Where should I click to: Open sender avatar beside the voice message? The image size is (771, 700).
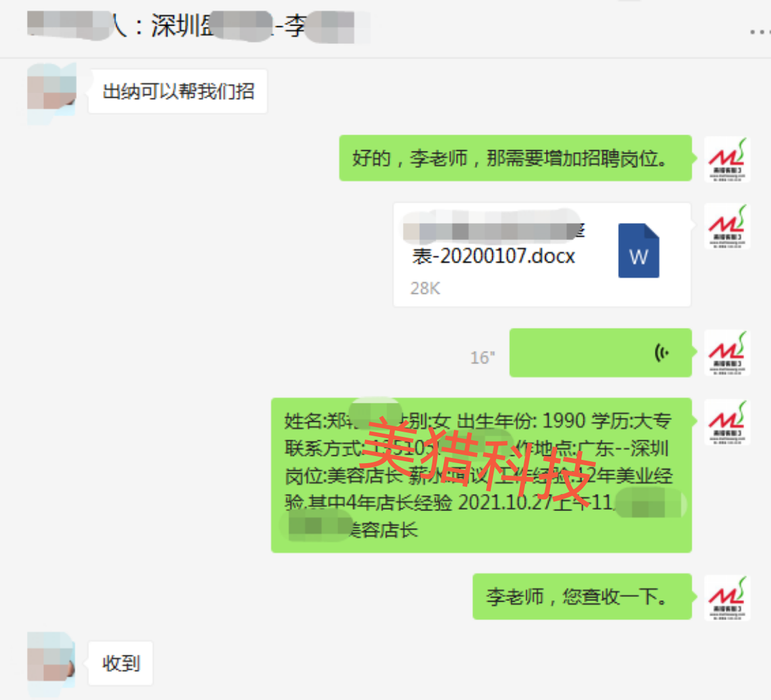727,353
